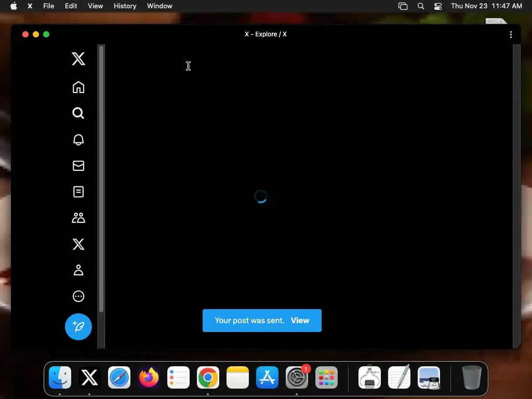The width and height of the screenshot is (532, 399).
Task: Open Finder from the Dock
Action: point(60,377)
